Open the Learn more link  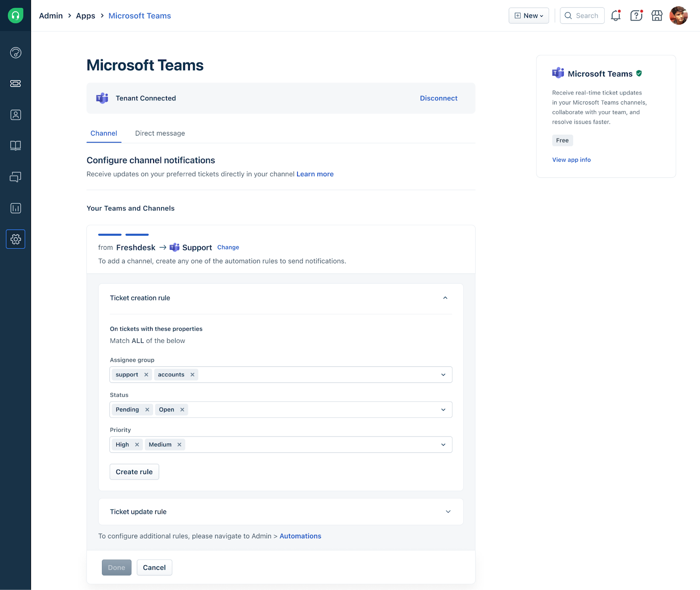point(315,174)
